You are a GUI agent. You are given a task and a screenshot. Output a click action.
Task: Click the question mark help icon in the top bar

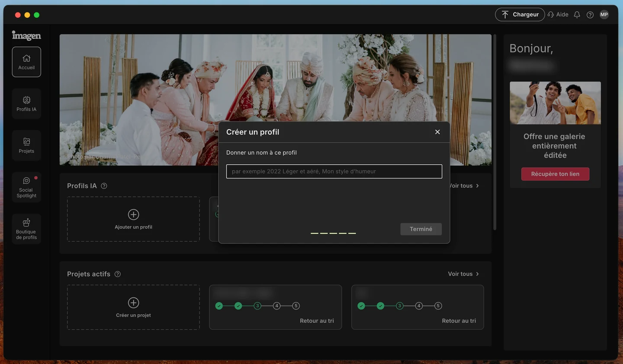pos(590,15)
